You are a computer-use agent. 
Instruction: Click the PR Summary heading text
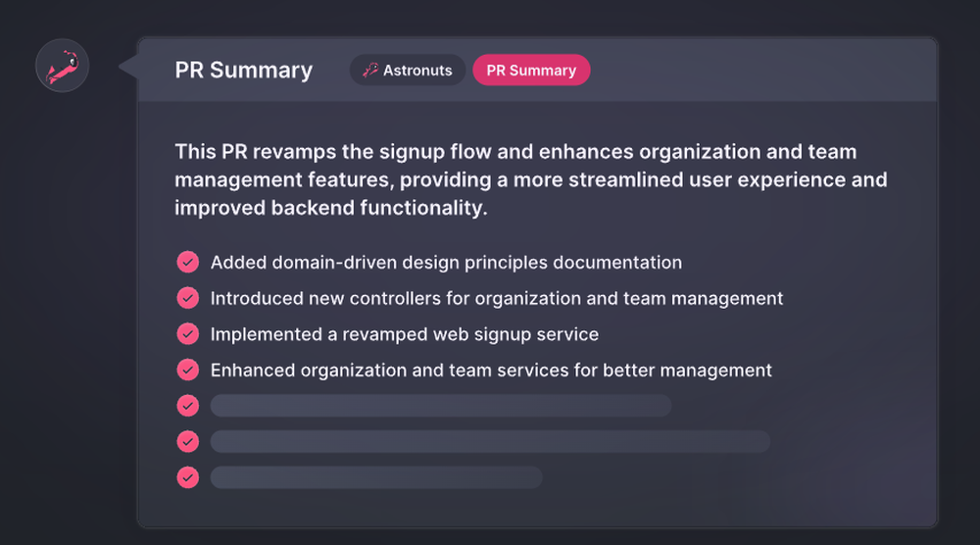(x=244, y=71)
